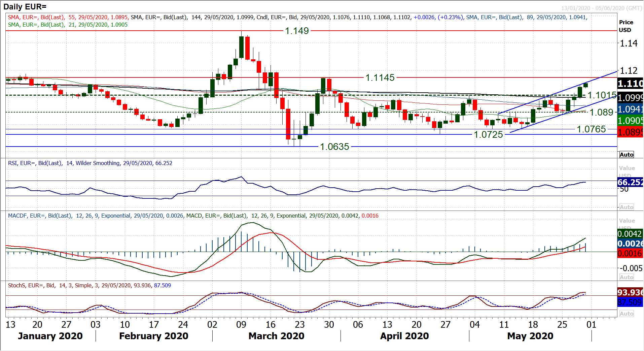Click the red 1.0895 SMA value tag
The height and width of the screenshot is (351, 644).
pos(630,132)
